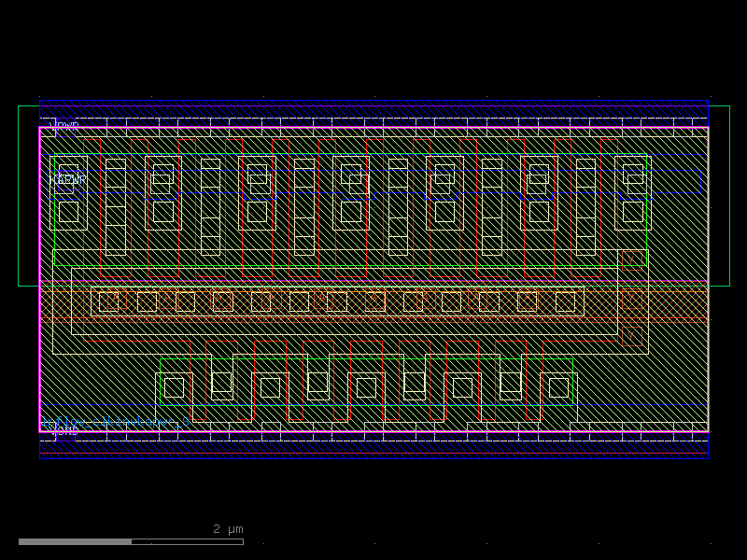747x560 pixels.
Task: Select the middle Y pin marker on right
Action: 632,300
